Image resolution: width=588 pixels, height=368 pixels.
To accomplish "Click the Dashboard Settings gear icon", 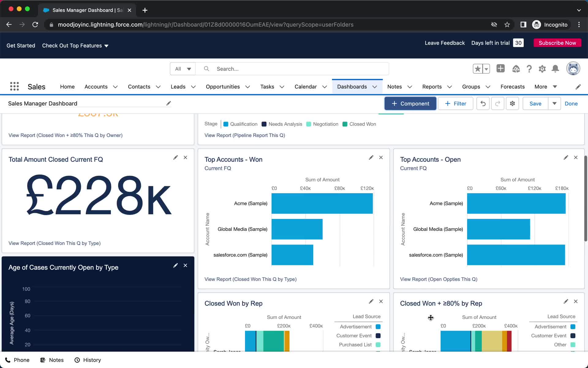I will coord(512,103).
